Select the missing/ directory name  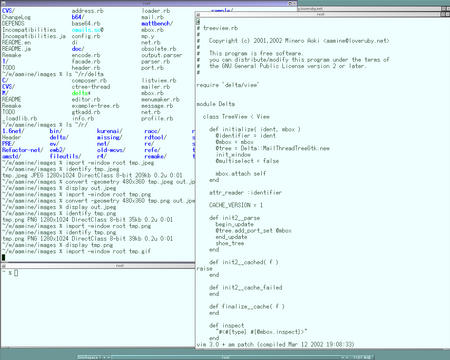110,138
